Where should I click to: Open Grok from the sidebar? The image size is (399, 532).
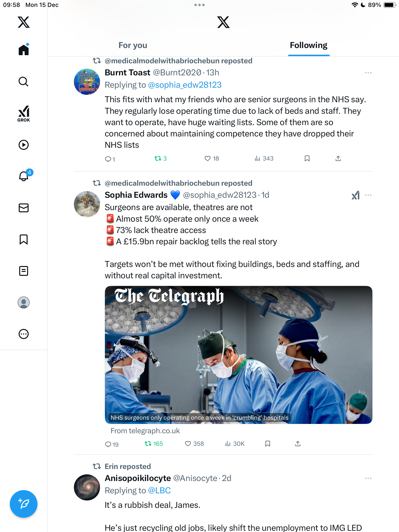(24, 114)
